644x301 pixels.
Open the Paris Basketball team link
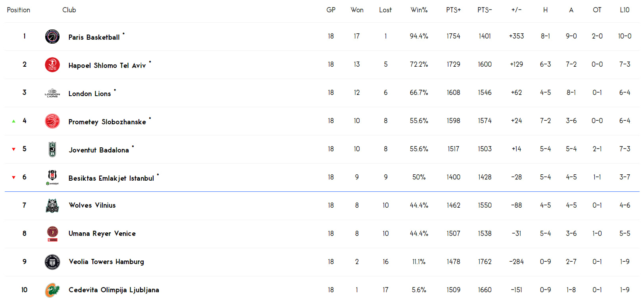(x=94, y=37)
